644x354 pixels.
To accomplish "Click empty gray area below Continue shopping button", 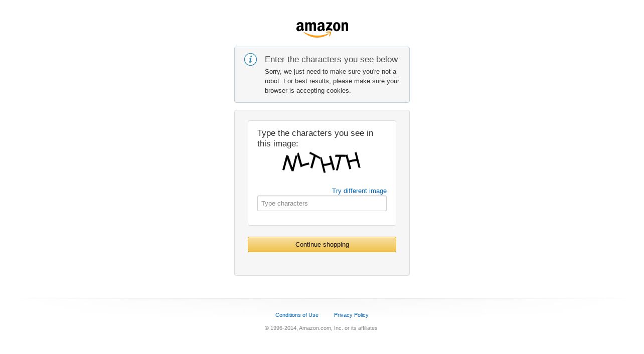I will [322, 264].
